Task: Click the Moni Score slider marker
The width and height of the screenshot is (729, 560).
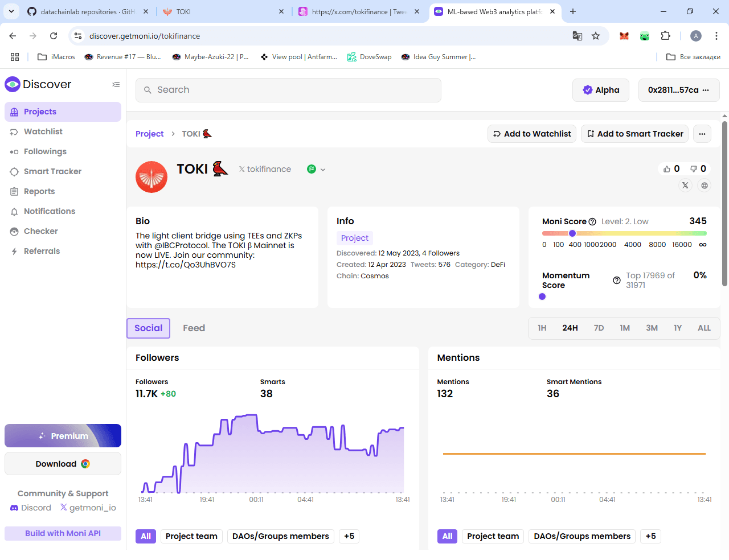Action: tap(572, 233)
